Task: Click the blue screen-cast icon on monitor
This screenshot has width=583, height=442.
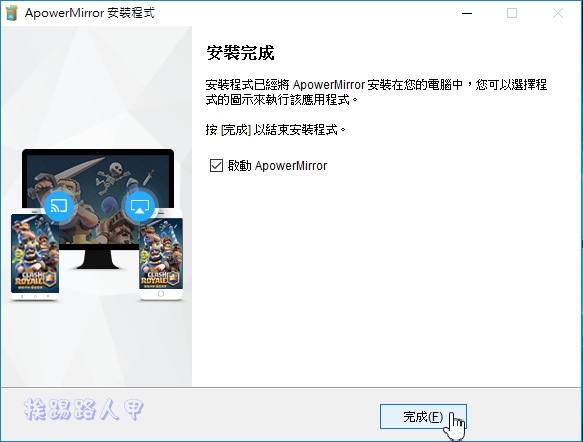Action: pos(59,206)
